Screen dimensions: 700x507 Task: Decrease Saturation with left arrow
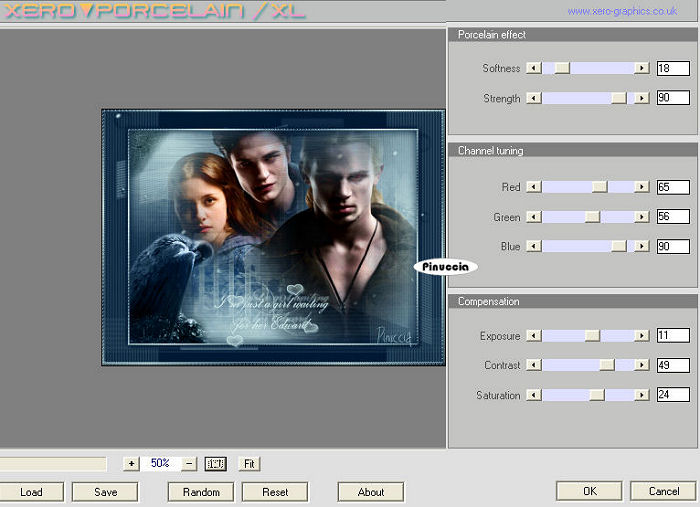pos(533,395)
